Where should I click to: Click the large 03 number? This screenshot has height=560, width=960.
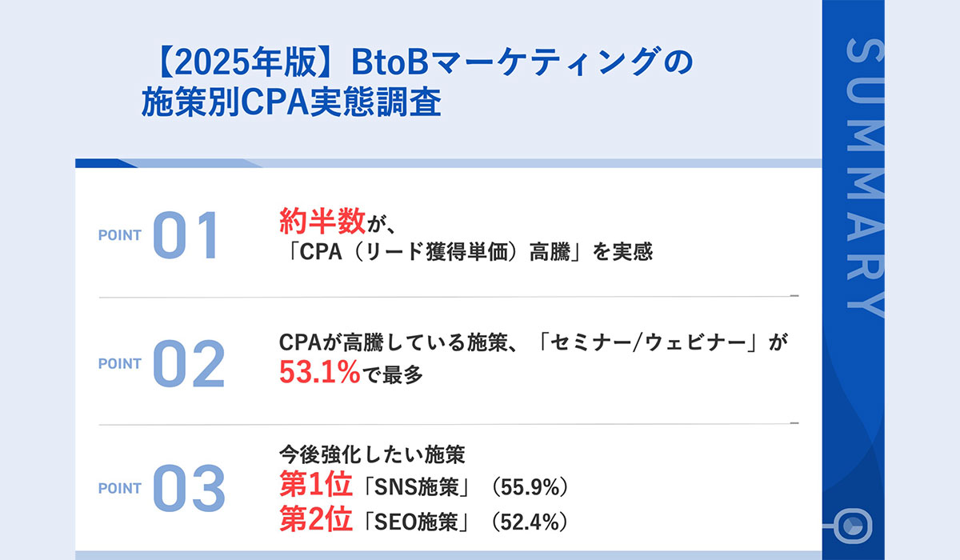[x=188, y=488]
